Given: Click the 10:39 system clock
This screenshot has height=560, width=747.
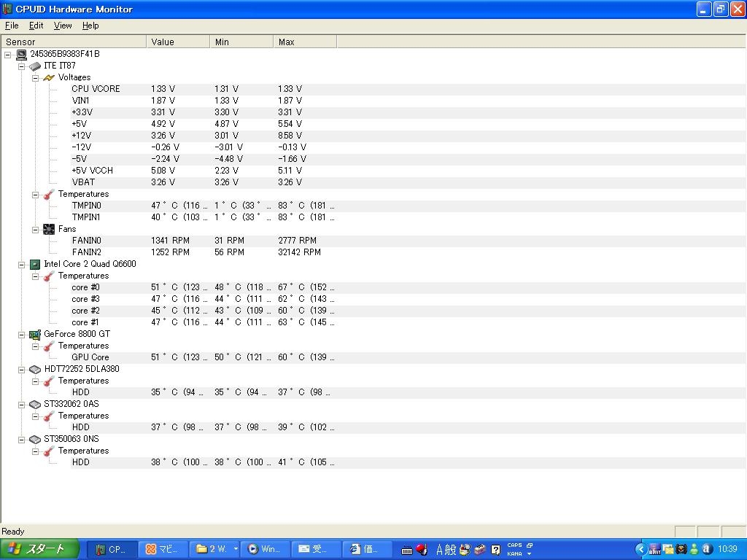Looking at the screenshot, I should (x=727, y=549).
